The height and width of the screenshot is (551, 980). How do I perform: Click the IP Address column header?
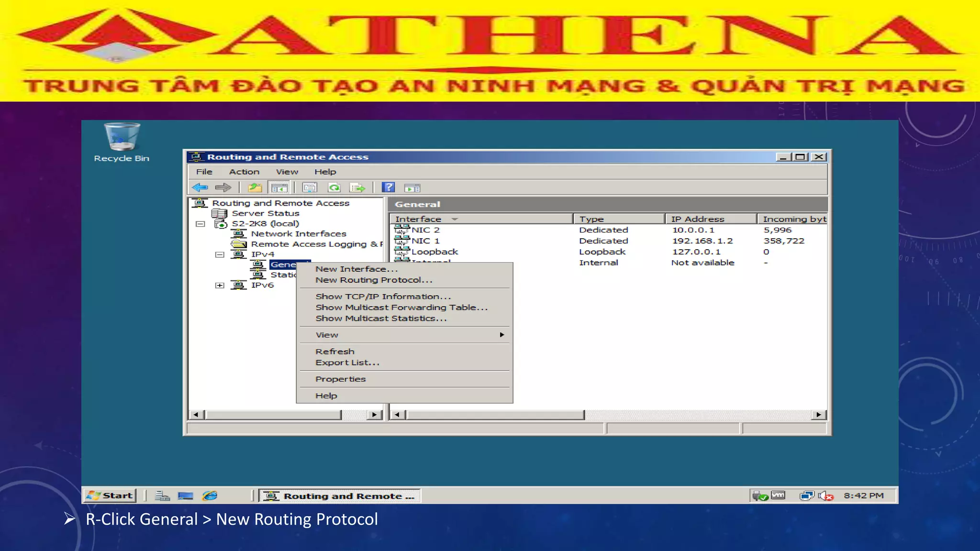(711, 219)
